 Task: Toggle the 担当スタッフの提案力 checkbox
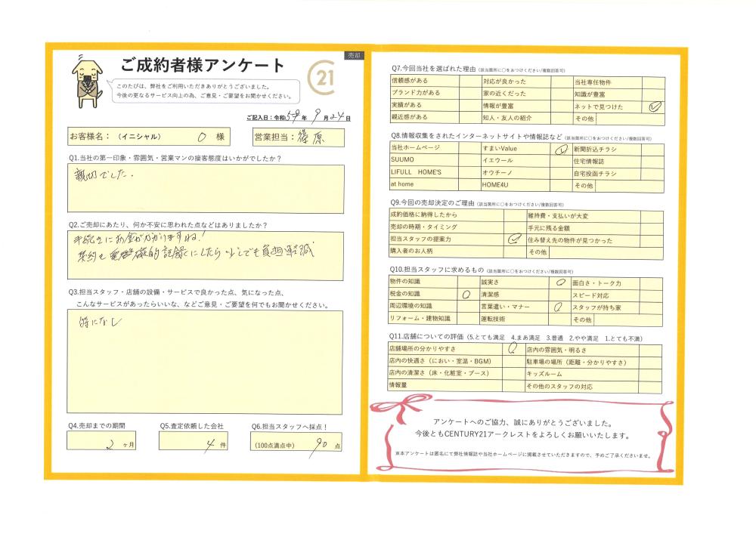click(x=514, y=239)
